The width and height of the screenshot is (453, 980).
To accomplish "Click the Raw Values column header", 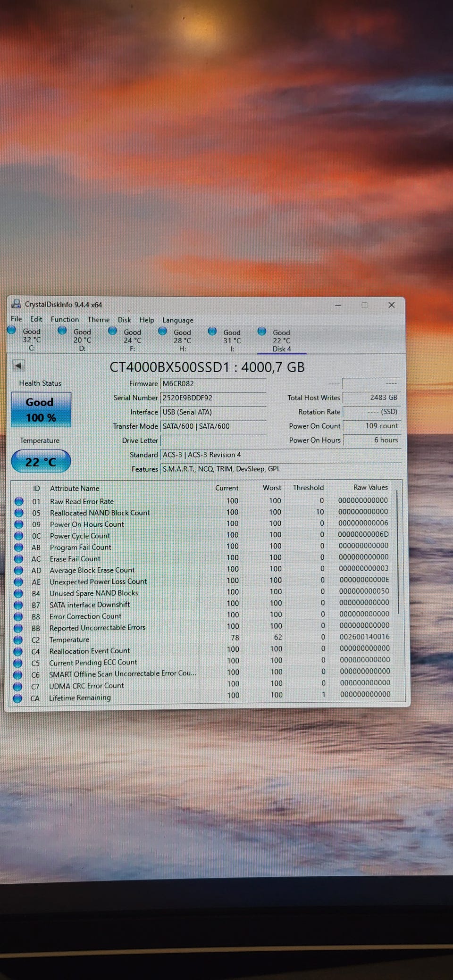I will click(x=371, y=487).
